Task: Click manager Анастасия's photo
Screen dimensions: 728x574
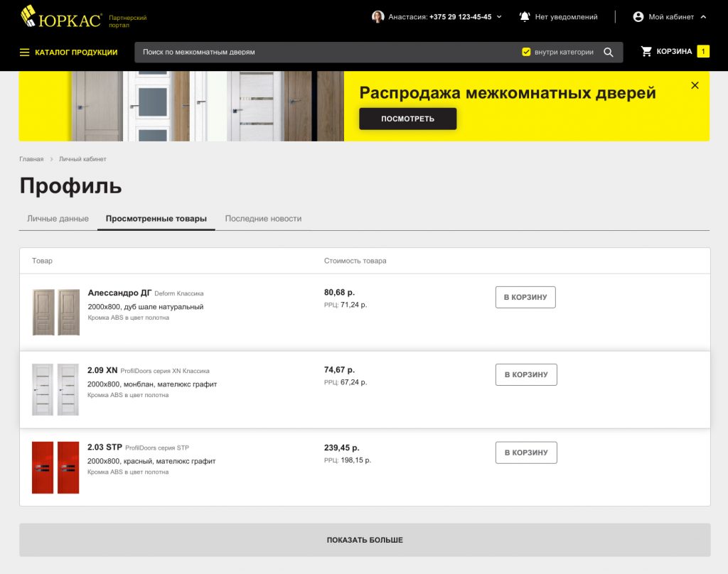Action: [x=378, y=17]
